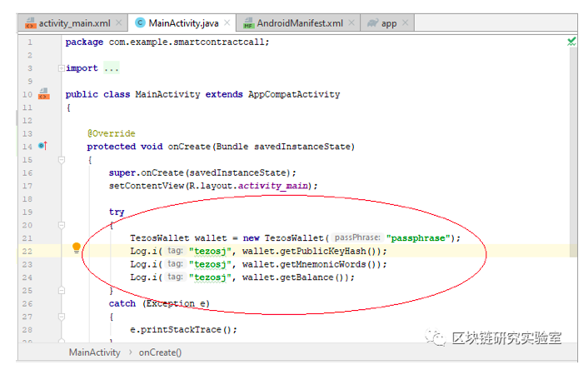This screenshot has height=370, width=588.
Task: Click the editor vertical scrollbar
Action: (x=573, y=152)
